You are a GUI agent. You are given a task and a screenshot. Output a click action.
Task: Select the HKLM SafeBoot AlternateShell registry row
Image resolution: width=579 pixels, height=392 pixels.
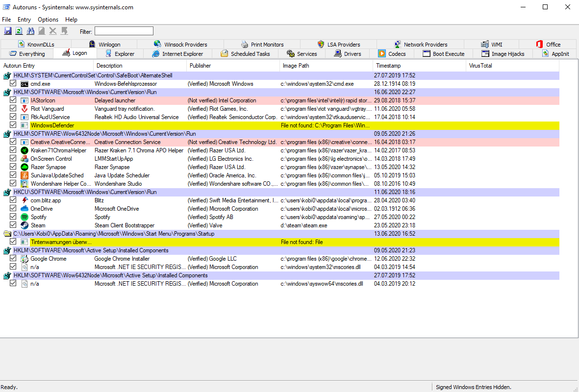click(x=280, y=75)
